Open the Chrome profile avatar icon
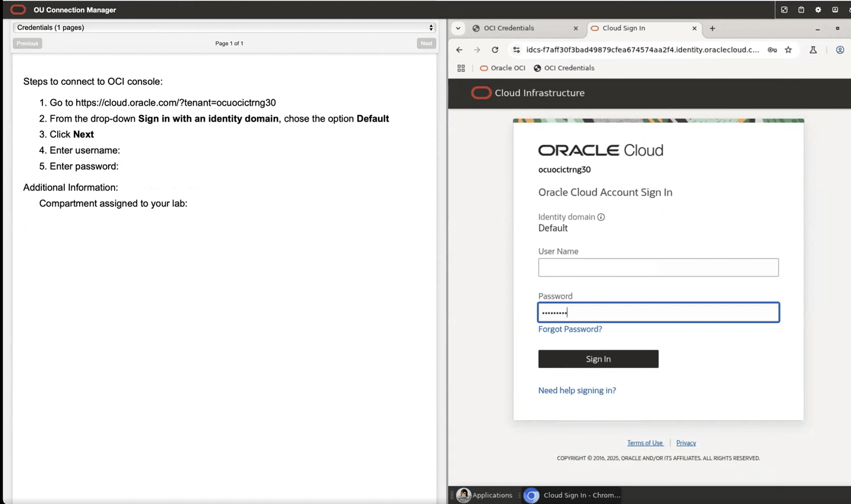 pyautogui.click(x=840, y=50)
